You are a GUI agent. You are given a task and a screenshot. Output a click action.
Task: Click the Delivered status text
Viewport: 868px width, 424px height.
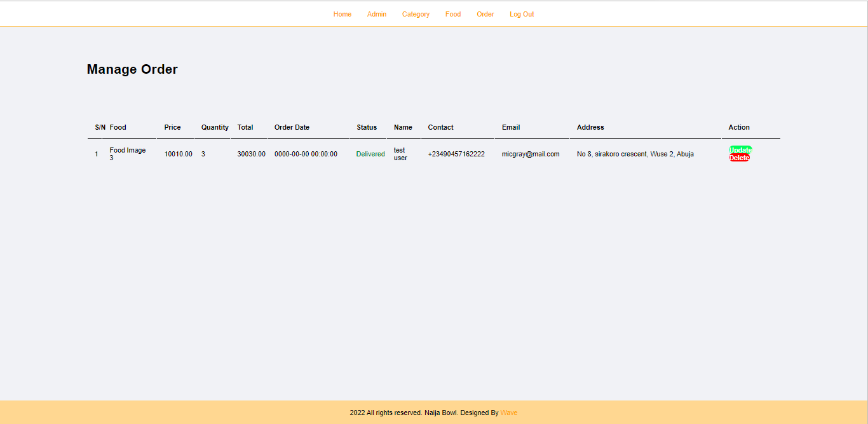[x=370, y=154]
